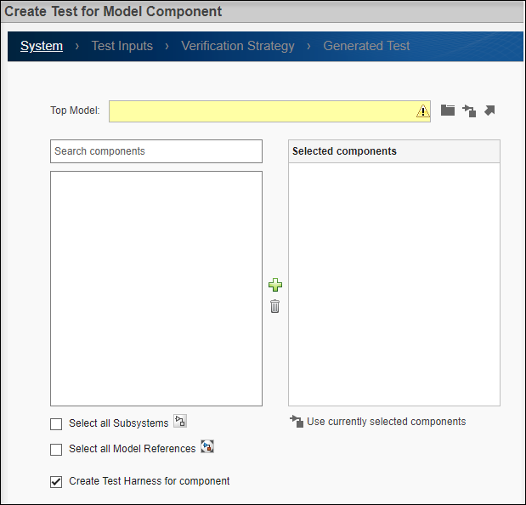
Task: Click icon left of Use currently selected components
Action: point(297,421)
